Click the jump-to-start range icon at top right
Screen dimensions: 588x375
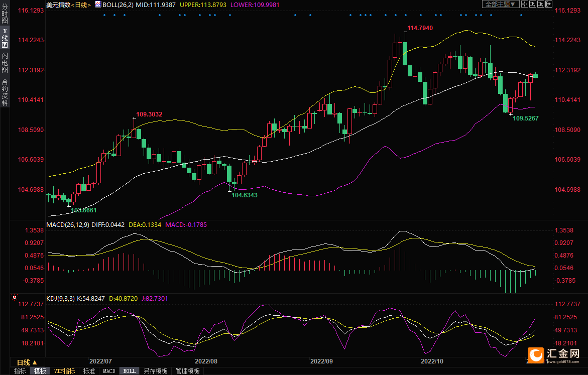tap(532, 4)
